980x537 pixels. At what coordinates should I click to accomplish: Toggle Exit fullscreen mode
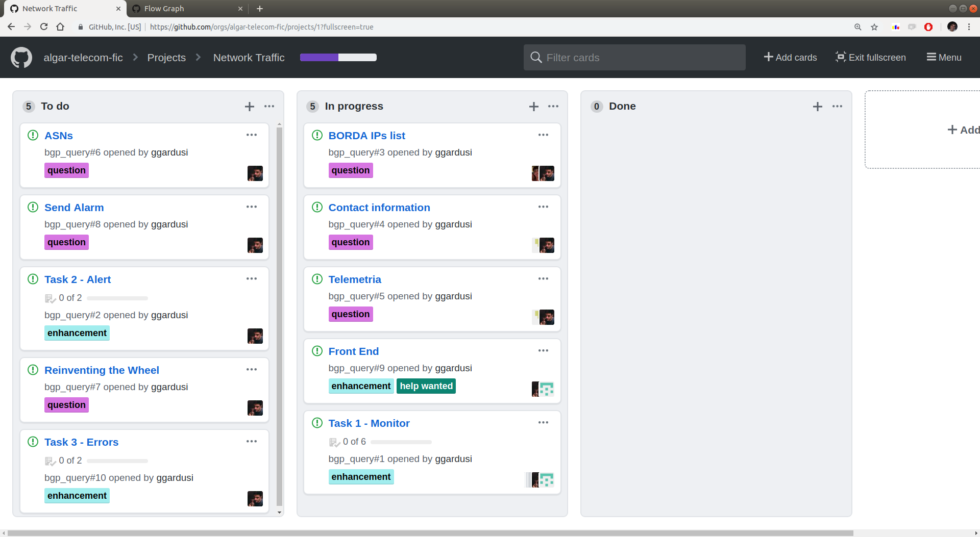click(x=870, y=58)
